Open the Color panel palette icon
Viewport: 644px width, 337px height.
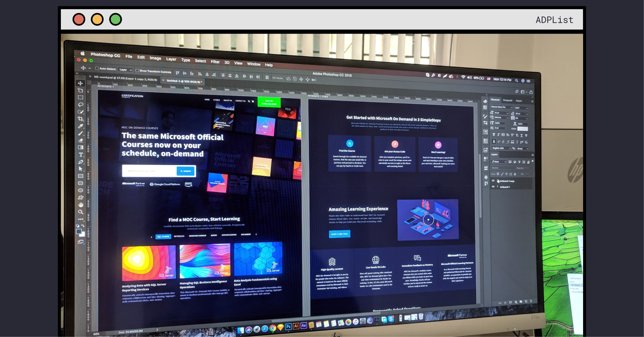click(485, 101)
